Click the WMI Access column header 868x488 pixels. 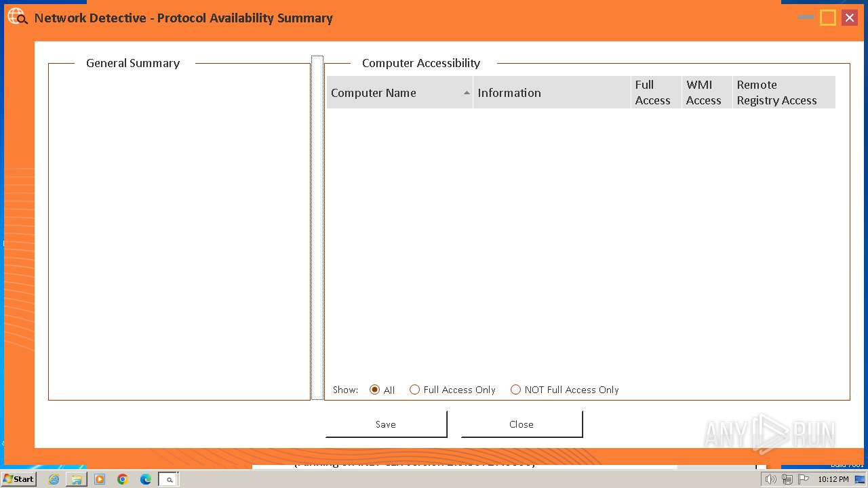(x=707, y=93)
